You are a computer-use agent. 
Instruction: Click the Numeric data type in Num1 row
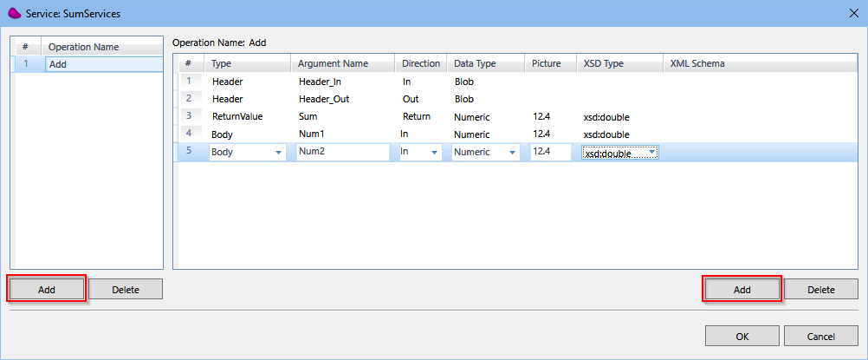471,134
